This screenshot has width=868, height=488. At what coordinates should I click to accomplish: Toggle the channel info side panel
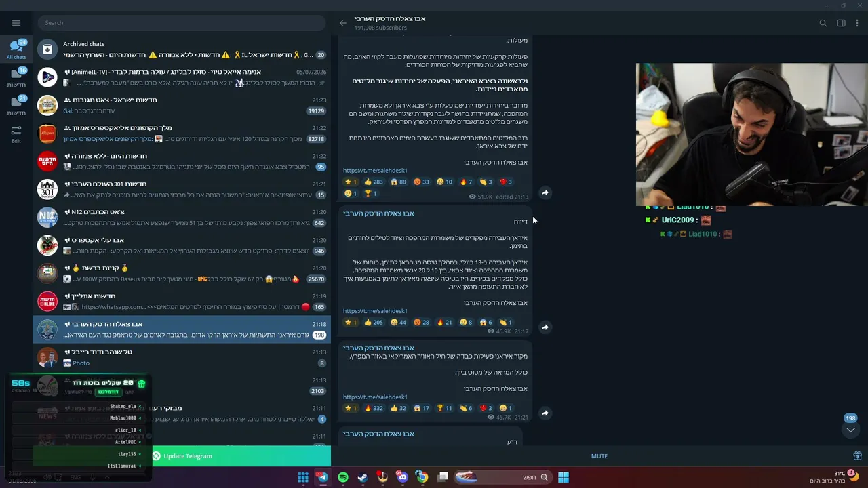(x=841, y=23)
